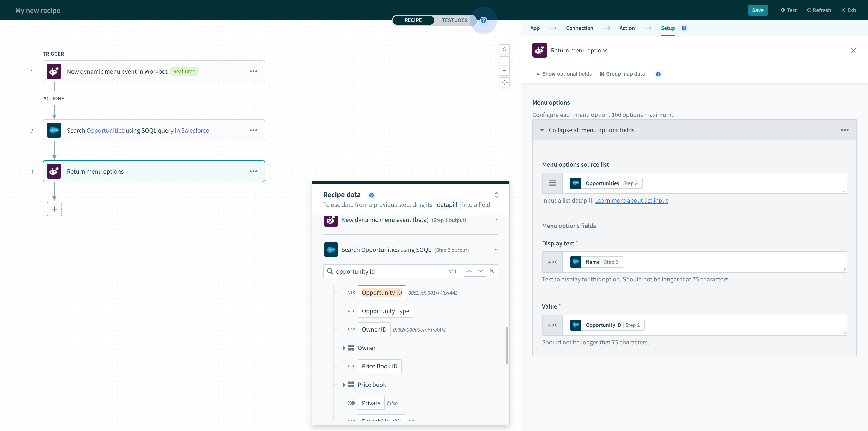
Task: Add a new step with plus icon
Action: pos(54,209)
